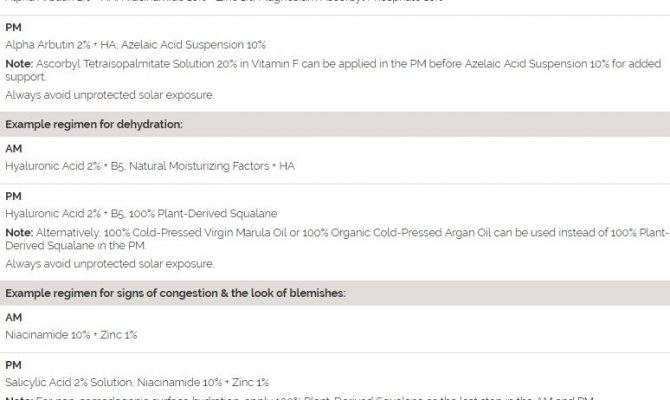Click the AM label in the dehydration regimen
Viewport: 670px width, 400px height.
[x=13, y=148]
